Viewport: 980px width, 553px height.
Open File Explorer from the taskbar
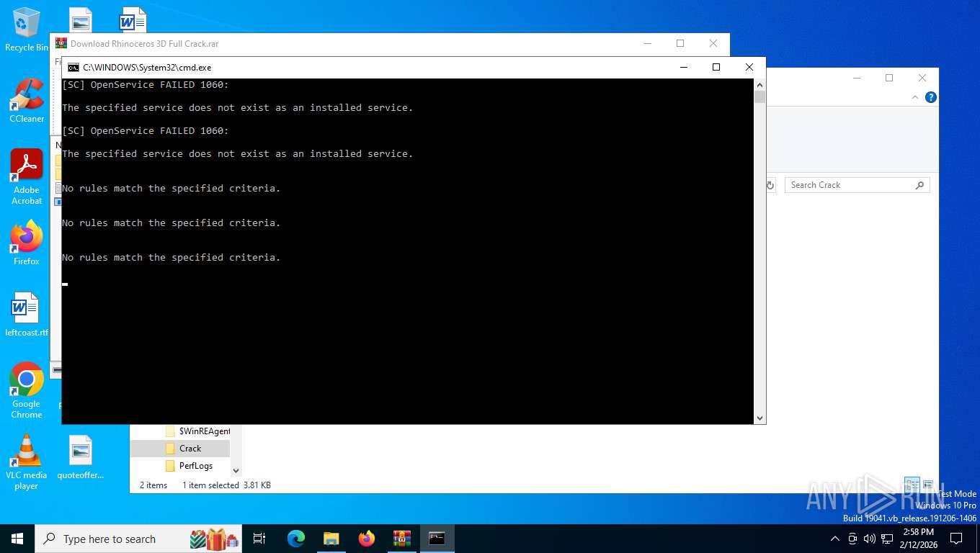pos(331,539)
